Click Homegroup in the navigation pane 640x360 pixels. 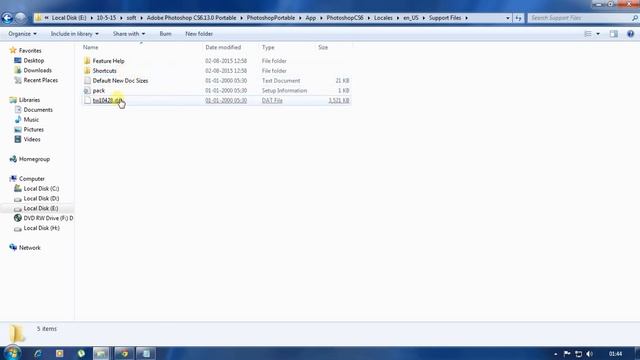[34, 159]
